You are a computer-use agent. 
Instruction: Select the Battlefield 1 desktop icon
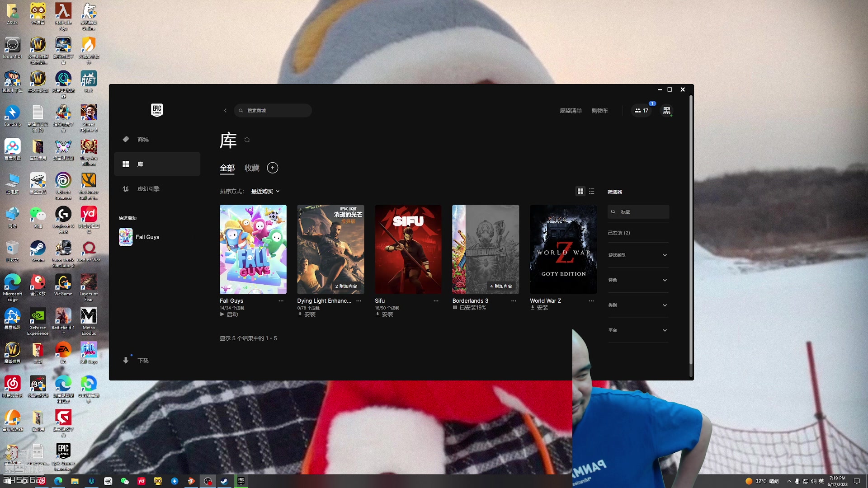click(63, 321)
